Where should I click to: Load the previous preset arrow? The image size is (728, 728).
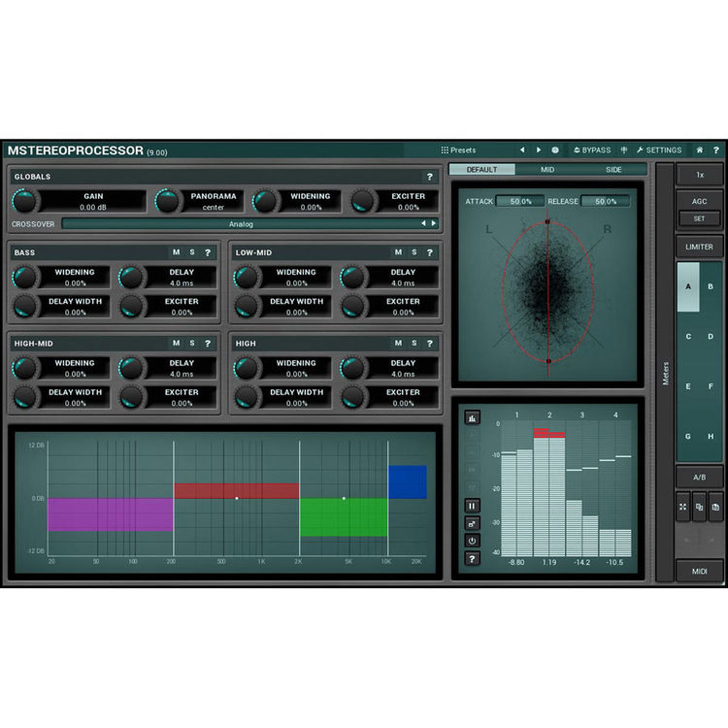pyautogui.click(x=522, y=150)
